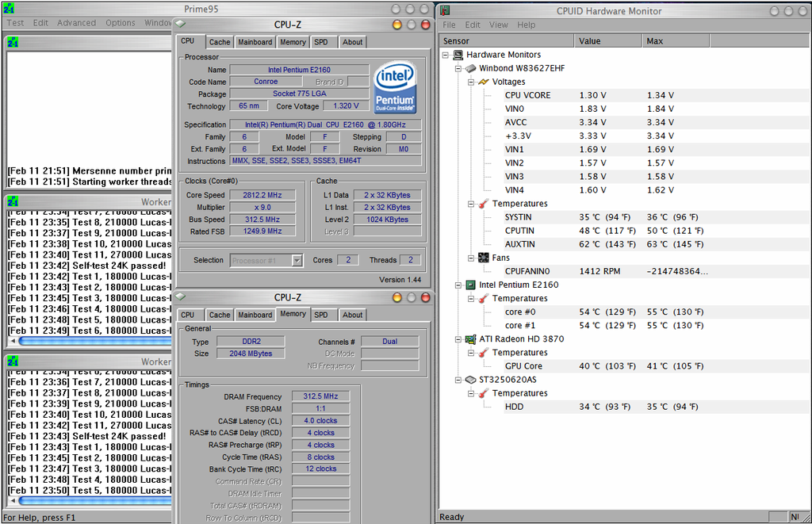Click the DRAM Frequency 312.5 MHz field
Screen dimensions: 812x524
pos(320,396)
